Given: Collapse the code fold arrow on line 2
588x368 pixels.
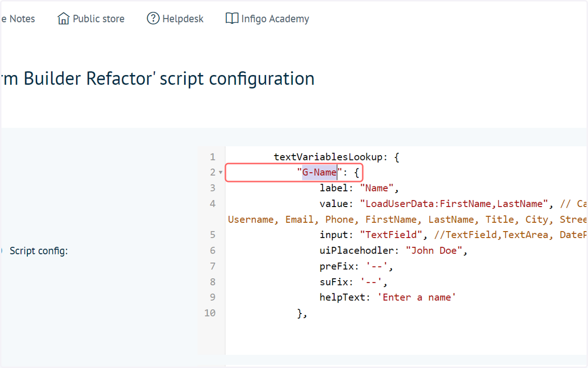Looking at the screenshot, I should [220, 173].
